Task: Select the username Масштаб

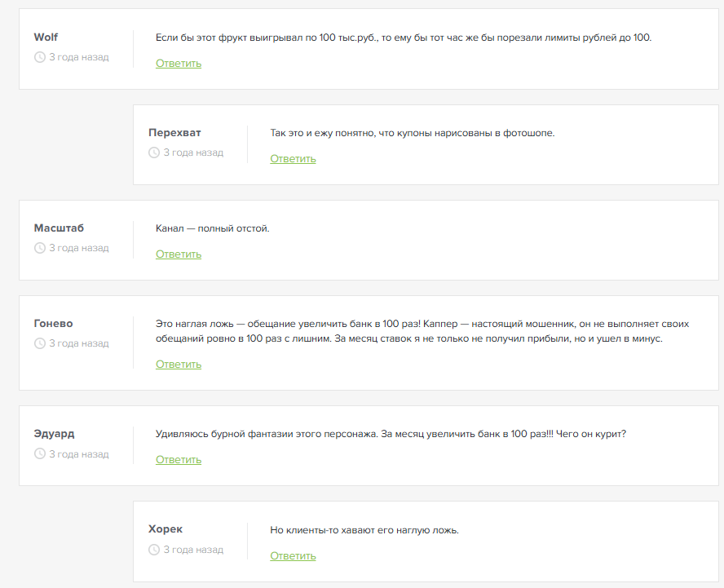Action: click(x=59, y=228)
